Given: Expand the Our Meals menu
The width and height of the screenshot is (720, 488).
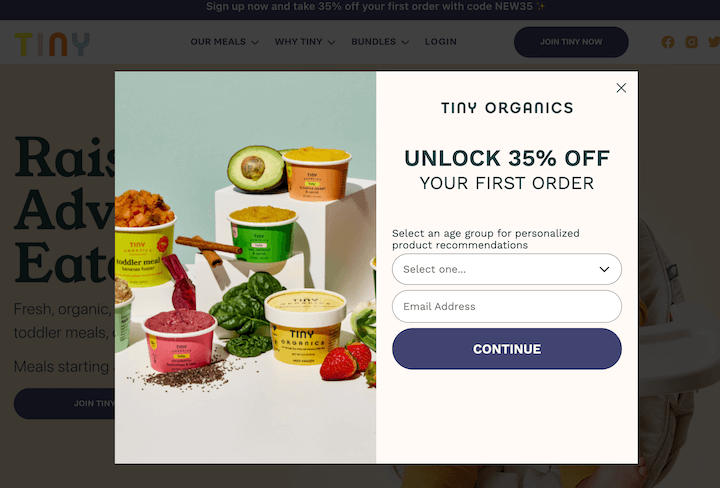Looking at the screenshot, I should click(225, 42).
